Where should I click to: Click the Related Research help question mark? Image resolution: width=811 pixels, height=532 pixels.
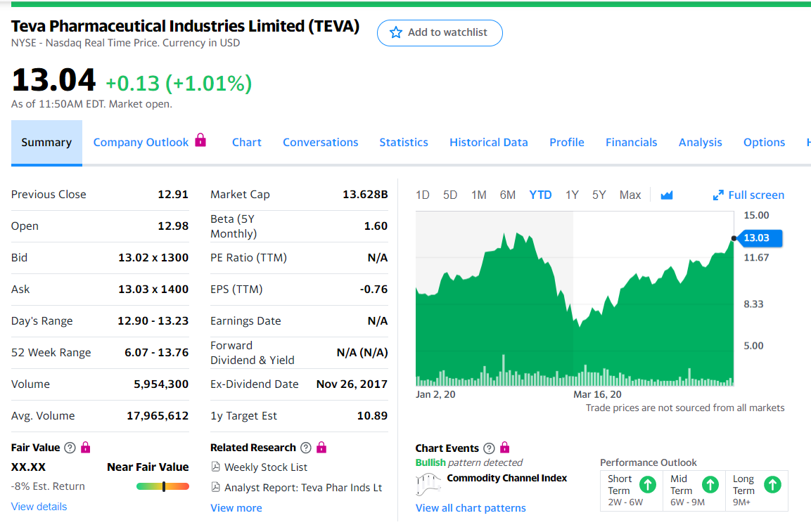click(x=306, y=448)
